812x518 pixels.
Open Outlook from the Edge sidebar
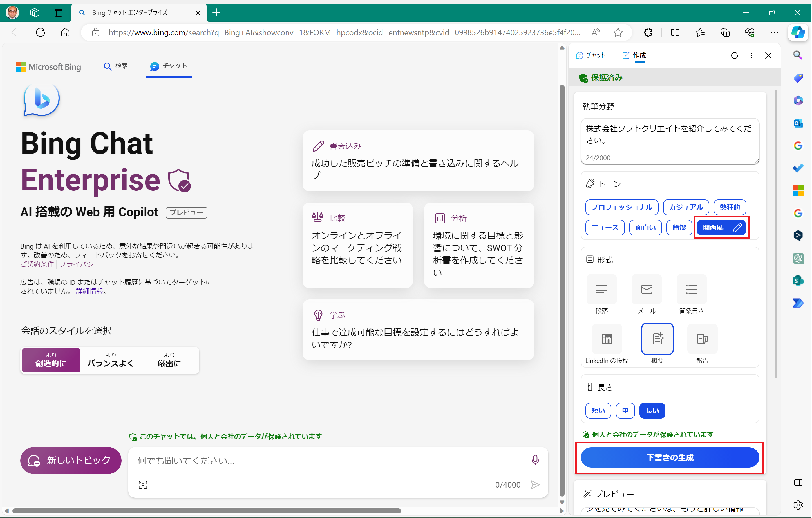point(798,123)
